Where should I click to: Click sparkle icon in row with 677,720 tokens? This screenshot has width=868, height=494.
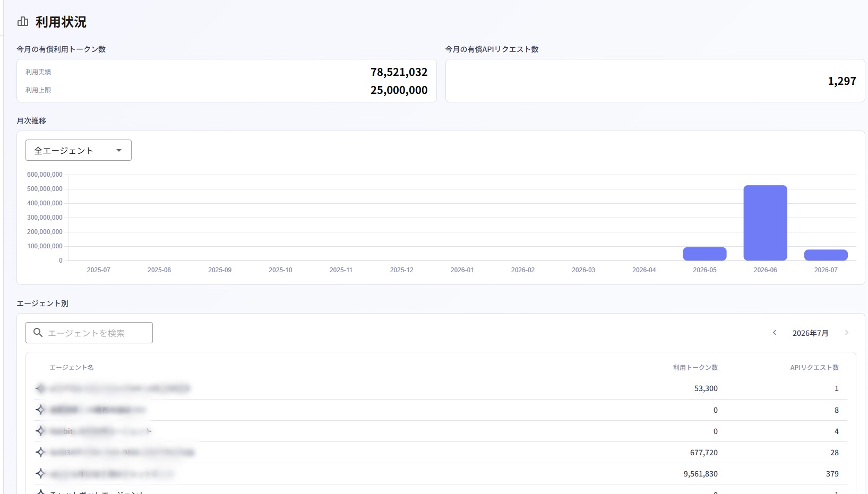40,452
